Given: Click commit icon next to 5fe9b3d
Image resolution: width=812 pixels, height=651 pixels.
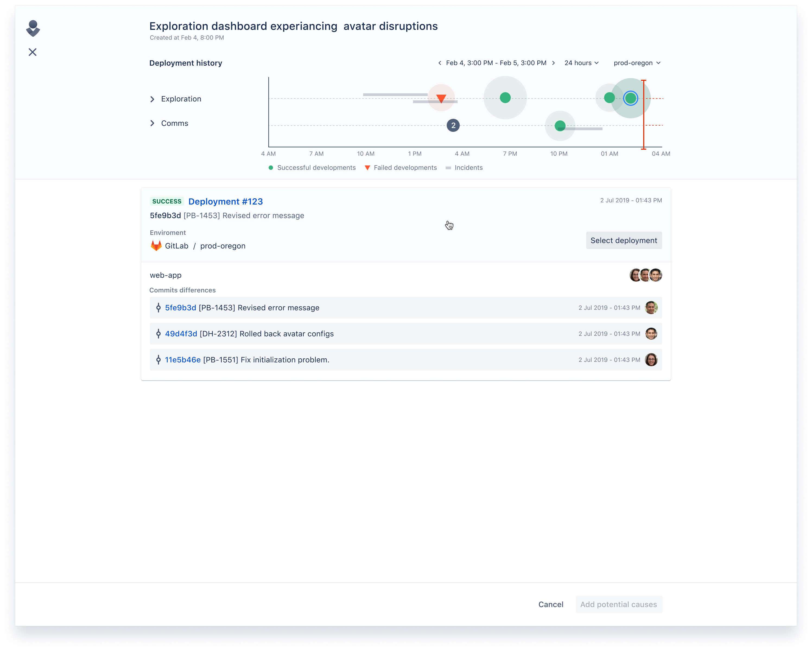Looking at the screenshot, I should (158, 308).
